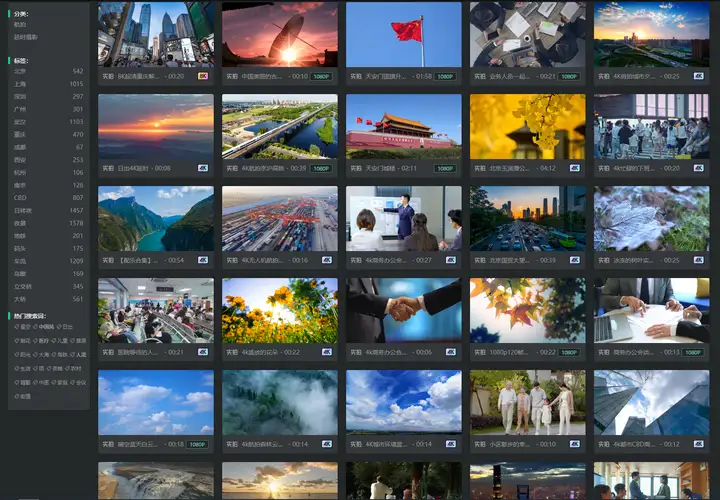Click the tag icon beside hot search 星空
720x500 pixels.
(x=16, y=327)
